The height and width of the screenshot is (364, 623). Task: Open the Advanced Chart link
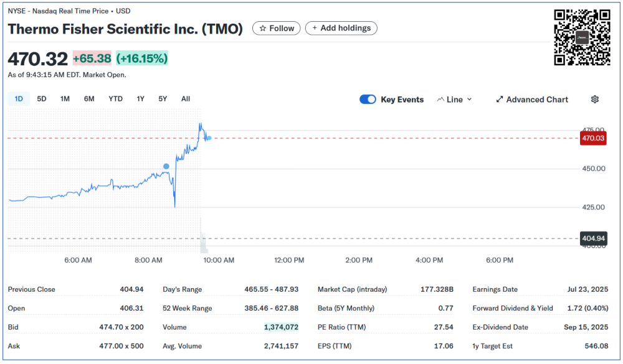(x=532, y=100)
